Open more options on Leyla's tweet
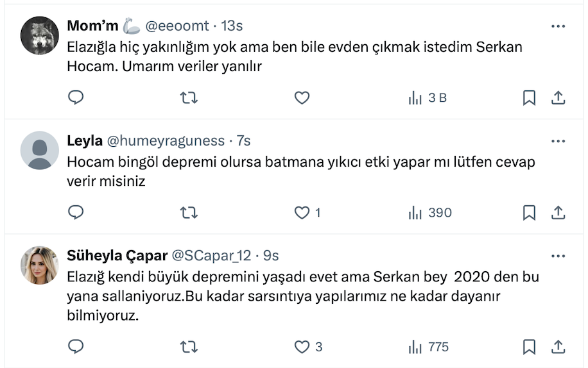 point(558,141)
